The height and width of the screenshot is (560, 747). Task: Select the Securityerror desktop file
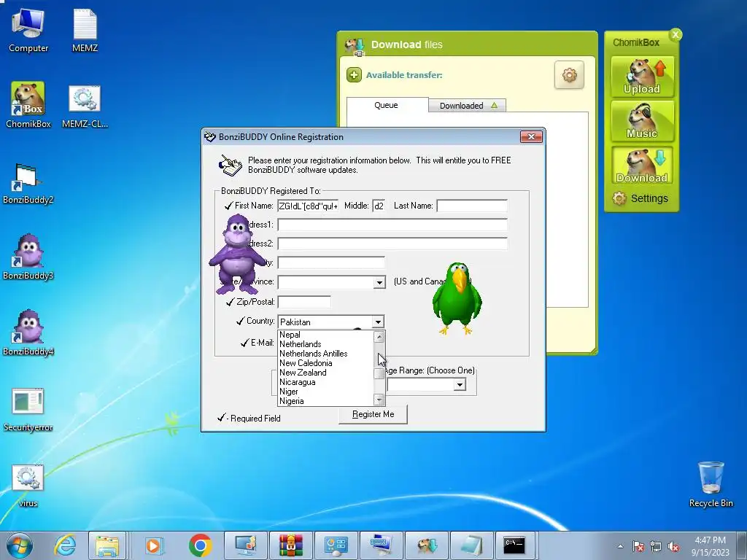[x=28, y=410]
